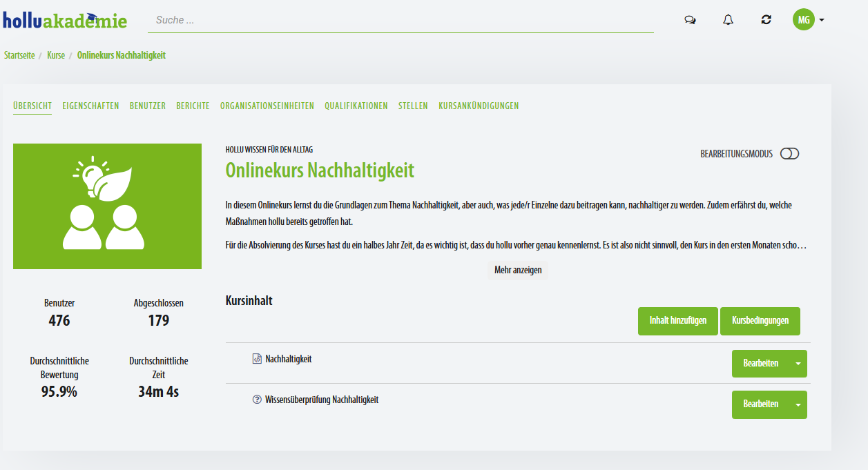Click the notifications bell icon
This screenshot has width=868, height=470.
pyautogui.click(x=728, y=20)
